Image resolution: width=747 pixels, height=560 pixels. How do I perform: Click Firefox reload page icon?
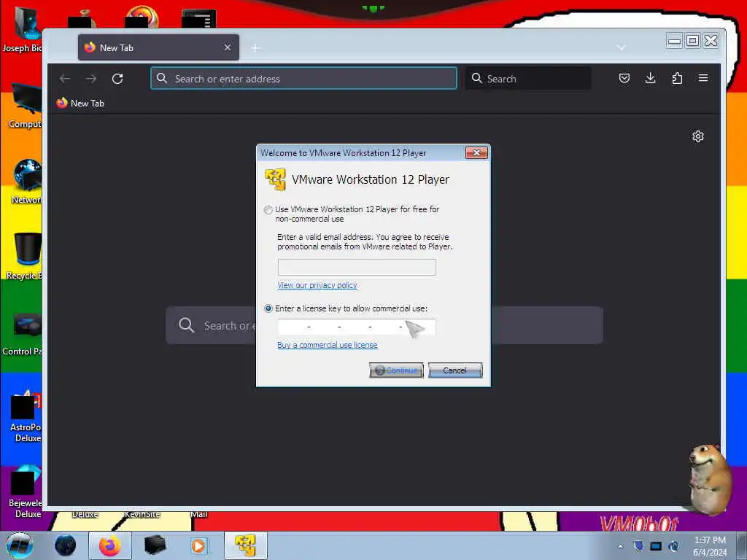pyautogui.click(x=117, y=79)
